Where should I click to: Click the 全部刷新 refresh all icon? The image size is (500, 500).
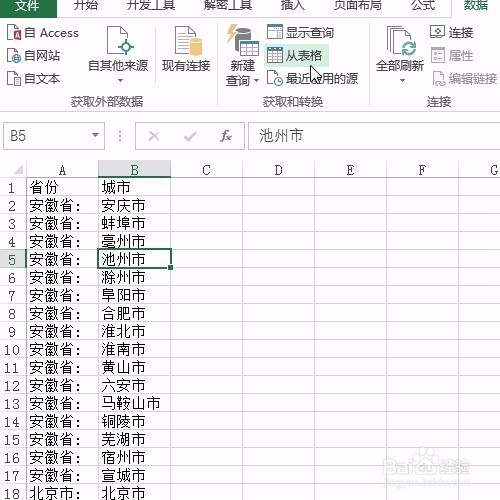coord(401,41)
